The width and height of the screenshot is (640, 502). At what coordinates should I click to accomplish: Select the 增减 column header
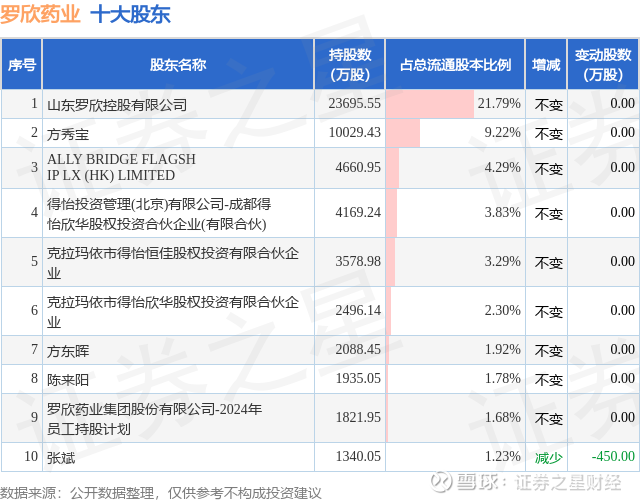tap(546, 64)
